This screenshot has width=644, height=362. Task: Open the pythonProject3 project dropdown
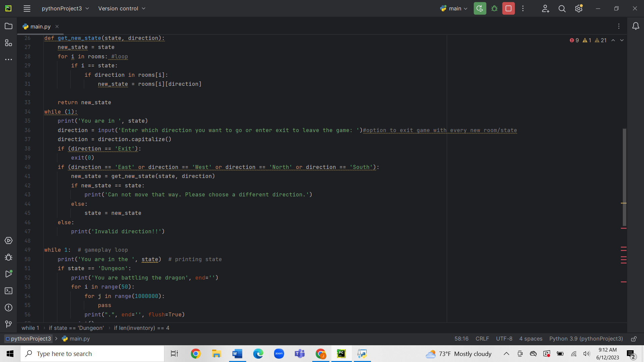(x=65, y=8)
